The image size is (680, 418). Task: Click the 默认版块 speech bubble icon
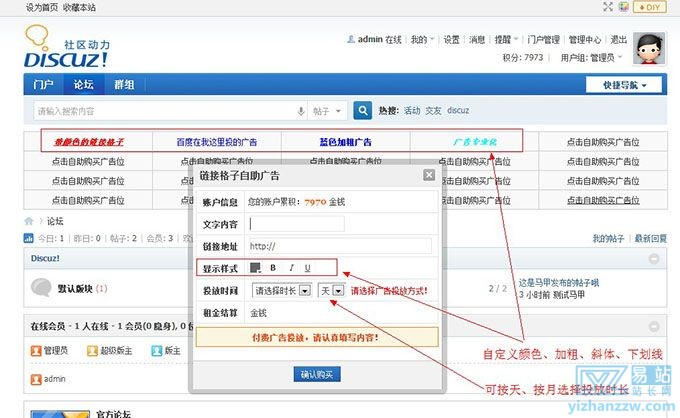42,287
